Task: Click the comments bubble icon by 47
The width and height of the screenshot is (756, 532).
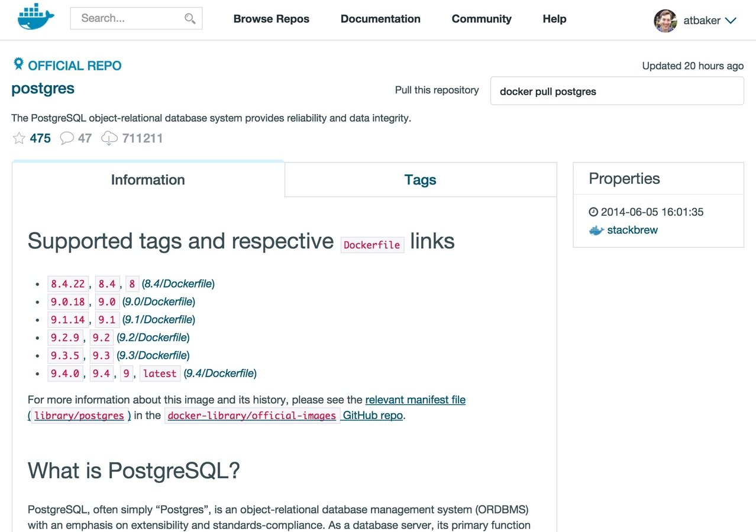Action: [67, 138]
